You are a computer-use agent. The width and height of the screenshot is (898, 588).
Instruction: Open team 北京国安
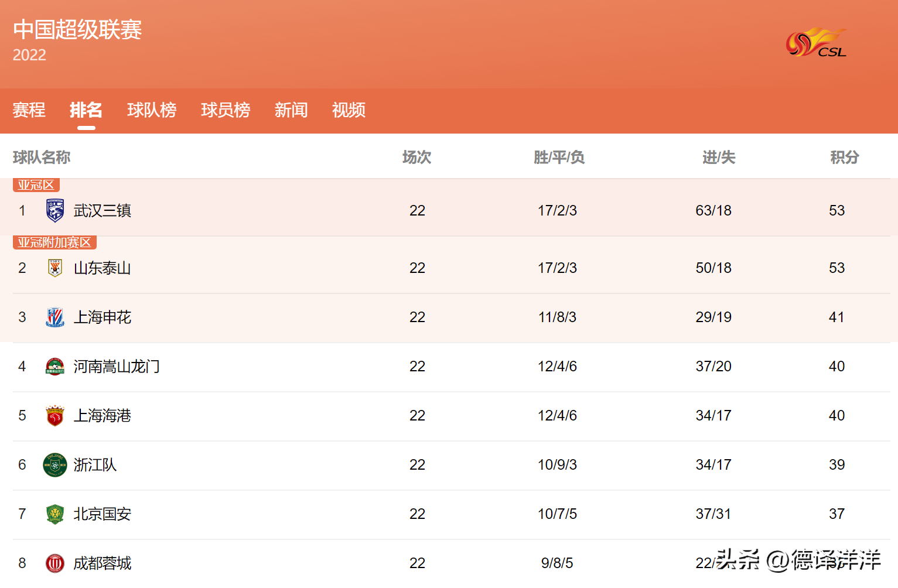[103, 514]
